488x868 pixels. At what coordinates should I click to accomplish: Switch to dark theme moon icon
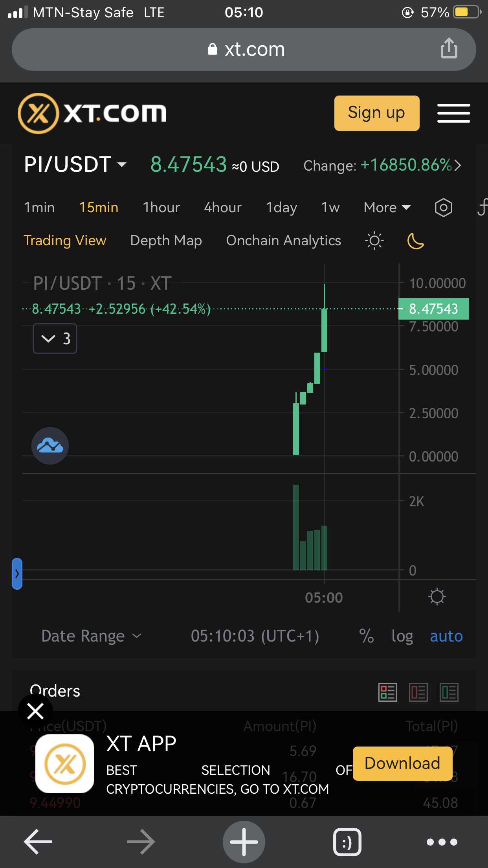tap(415, 241)
